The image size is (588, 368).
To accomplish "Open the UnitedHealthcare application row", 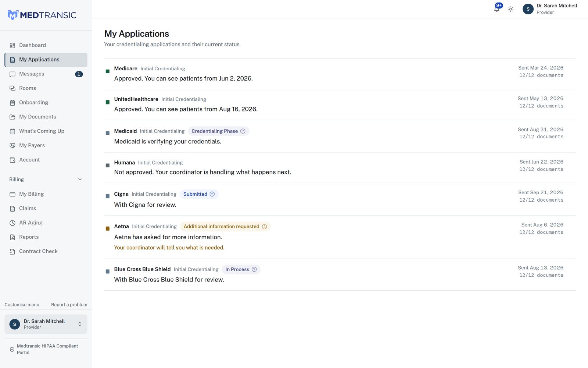I will 340,105.
